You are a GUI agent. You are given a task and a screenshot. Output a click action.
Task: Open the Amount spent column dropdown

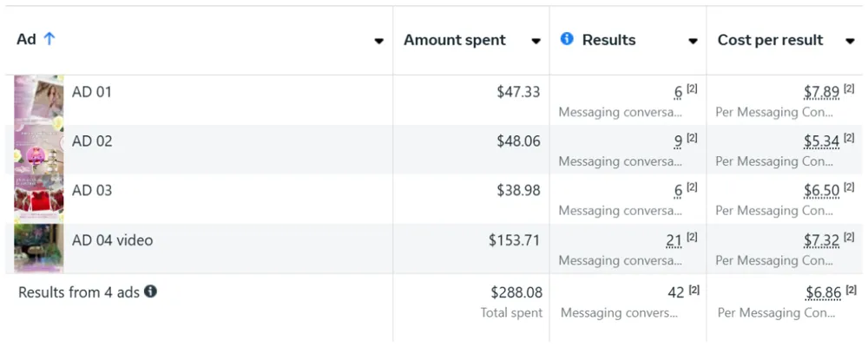click(536, 41)
